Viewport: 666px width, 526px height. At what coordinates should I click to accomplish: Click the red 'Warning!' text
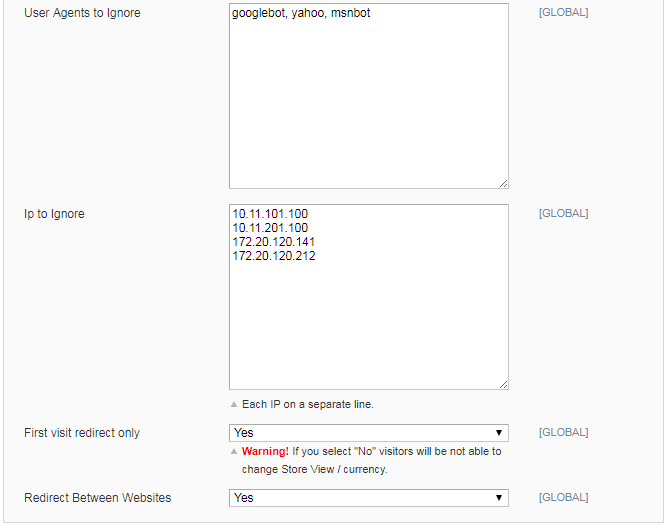pos(265,452)
